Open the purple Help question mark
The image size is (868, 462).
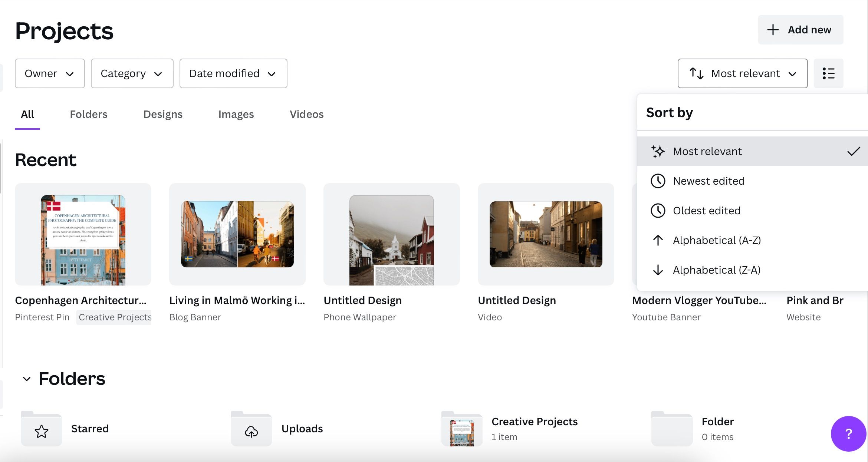point(848,434)
